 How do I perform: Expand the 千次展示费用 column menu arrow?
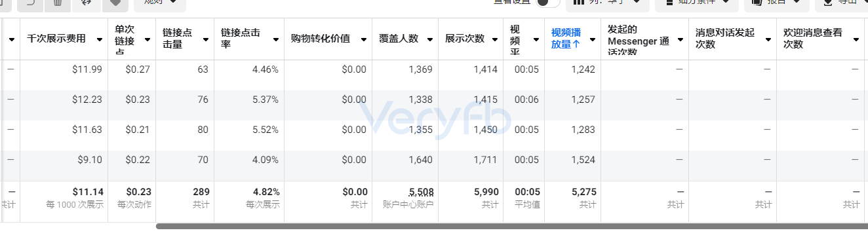[x=99, y=39]
